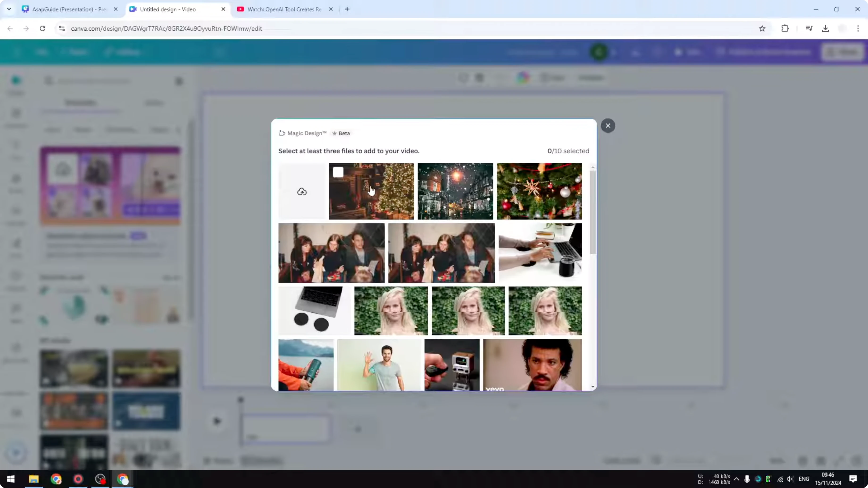
Task: Open the browser extensions puzzle icon
Action: [785, 29]
